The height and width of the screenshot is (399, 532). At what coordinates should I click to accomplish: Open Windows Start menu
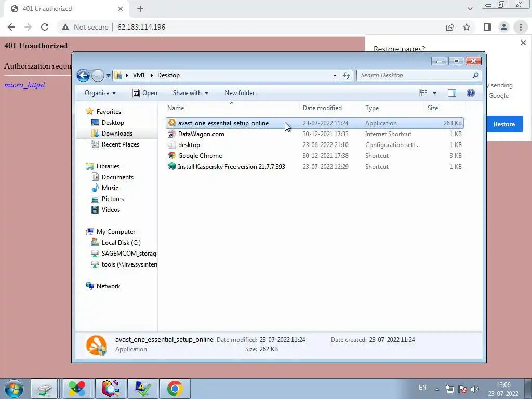[x=14, y=389]
